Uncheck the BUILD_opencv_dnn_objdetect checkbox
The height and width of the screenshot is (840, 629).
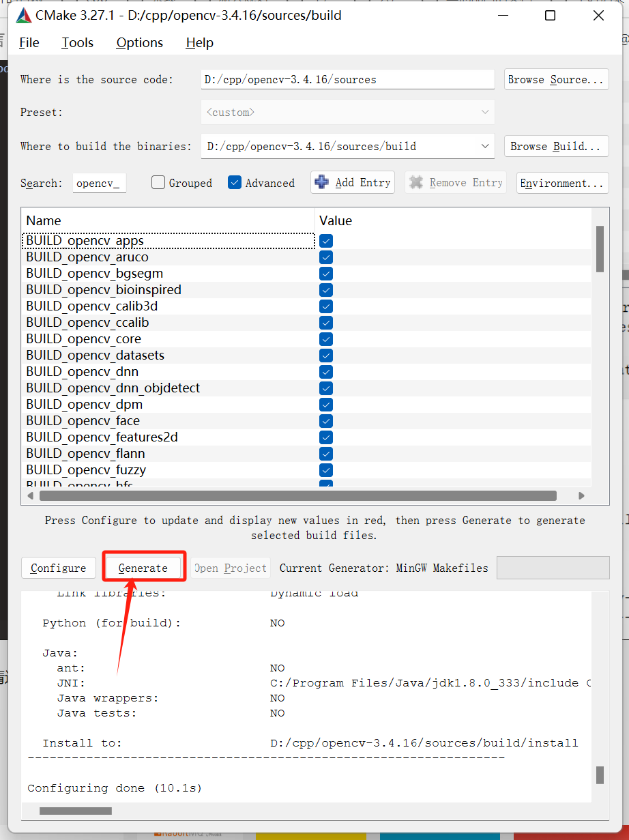click(x=326, y=388)
